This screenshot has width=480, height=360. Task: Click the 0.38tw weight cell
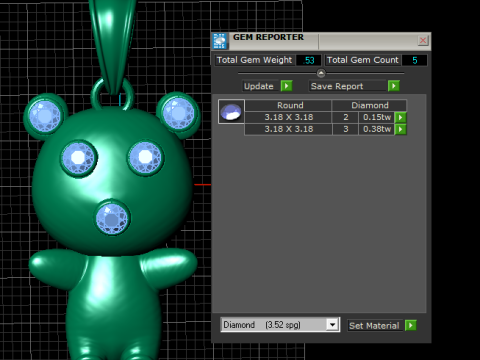click(377, 129)
